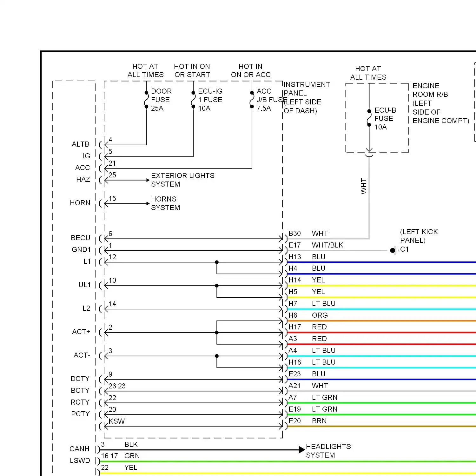
Task: Click connector terminal B30
Action: pos(294,233)
